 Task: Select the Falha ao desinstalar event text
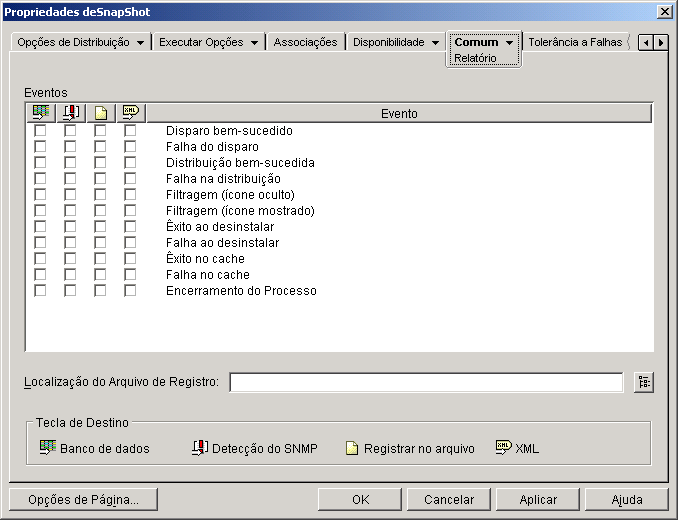click(222, 242)
